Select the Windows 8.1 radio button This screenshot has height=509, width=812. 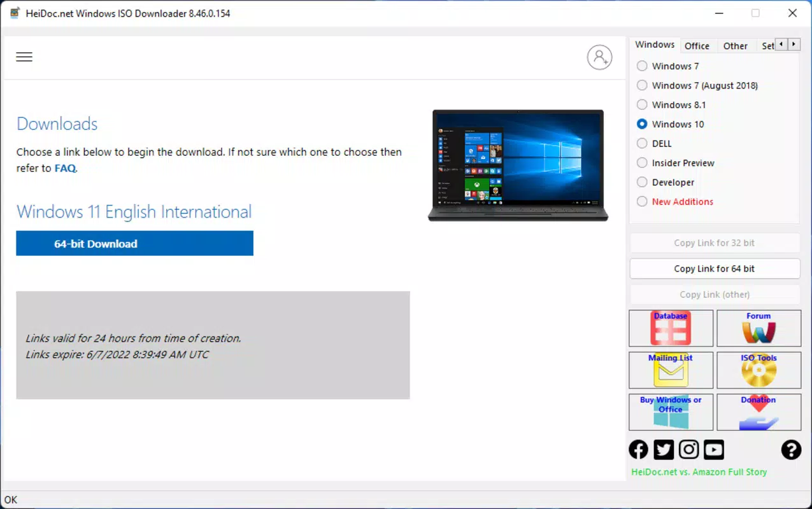coord(642,105)
